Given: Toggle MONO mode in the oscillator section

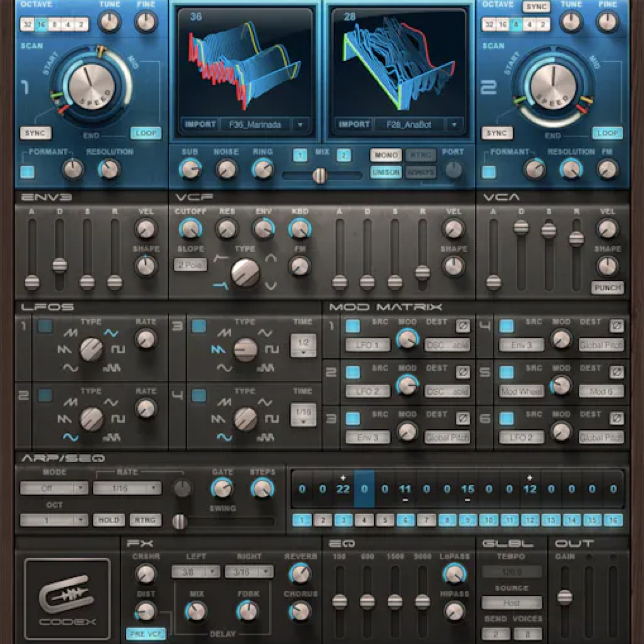Looking at the screenshot, I should 386,155.
